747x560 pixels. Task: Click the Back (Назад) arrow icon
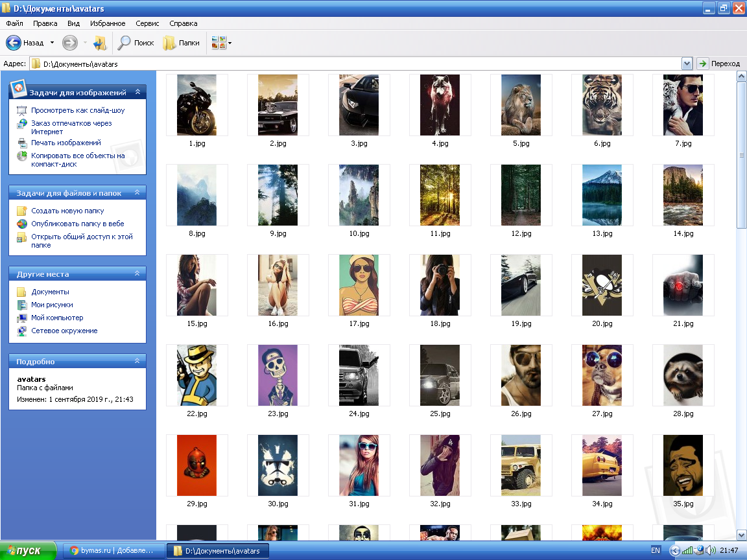pos(14,43)
